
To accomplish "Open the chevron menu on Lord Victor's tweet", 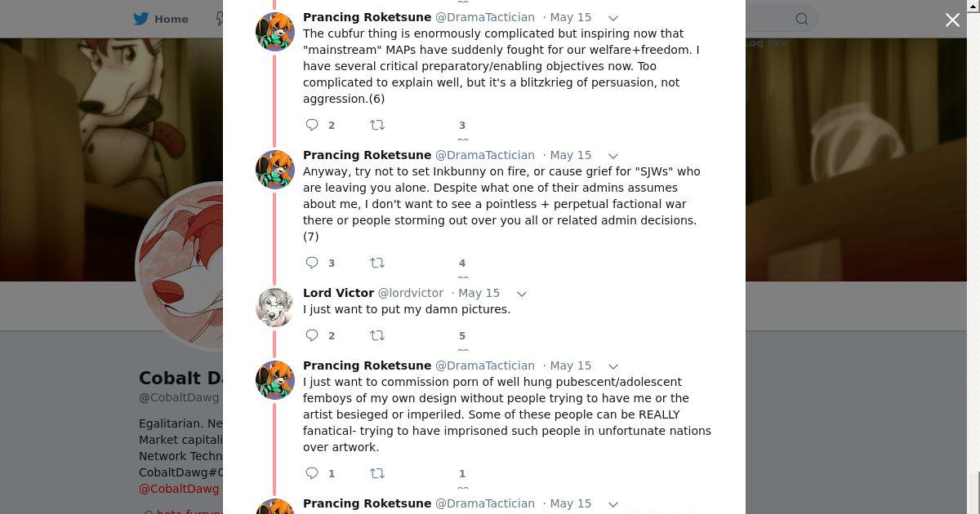I will (x=522, y=294).
